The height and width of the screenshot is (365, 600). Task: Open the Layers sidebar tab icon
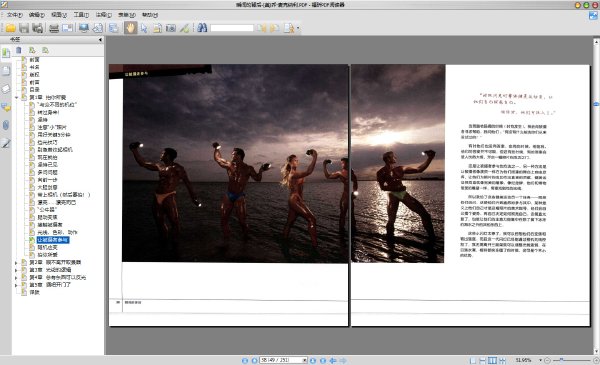[6, 89]
